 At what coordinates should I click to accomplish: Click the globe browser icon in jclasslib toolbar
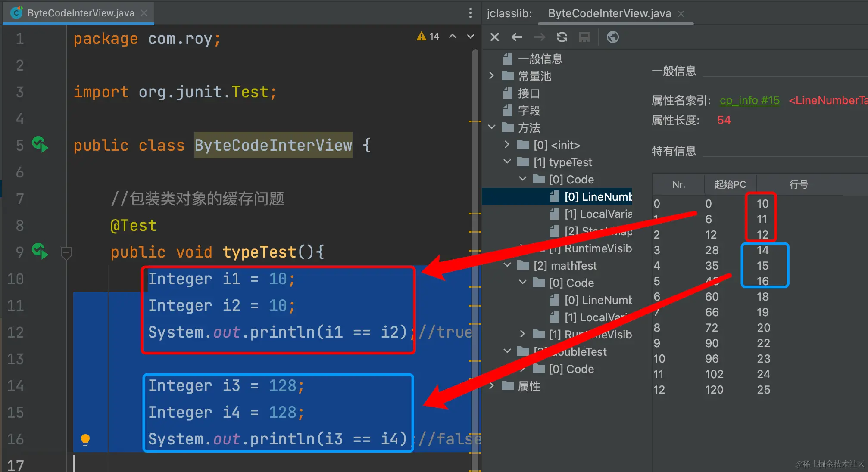pos(612,37)
